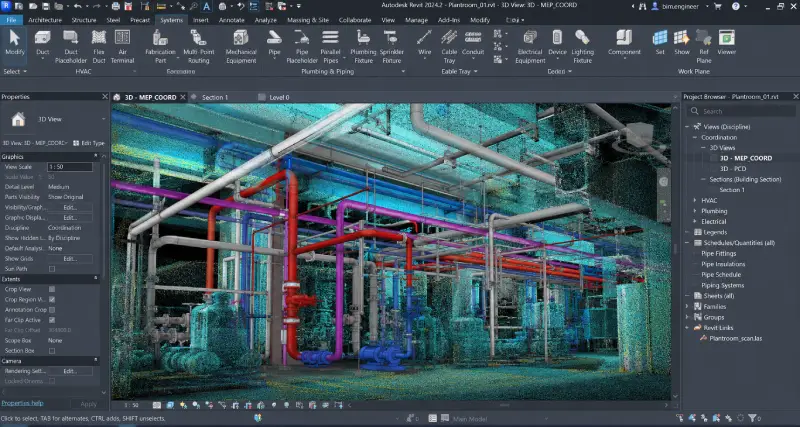Toggle the Sun Path checkbox
Viewport: 800px width, 427px height.
[x=52, y=269]
